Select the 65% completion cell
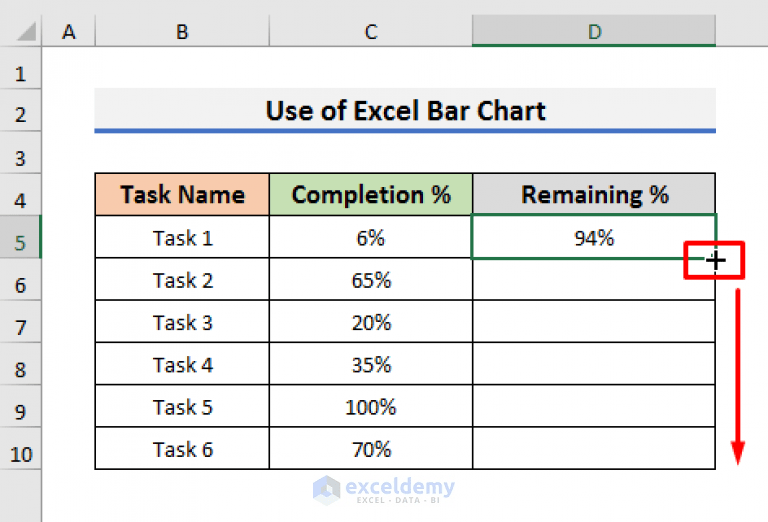The image size is (768, 522). (371, 280)
